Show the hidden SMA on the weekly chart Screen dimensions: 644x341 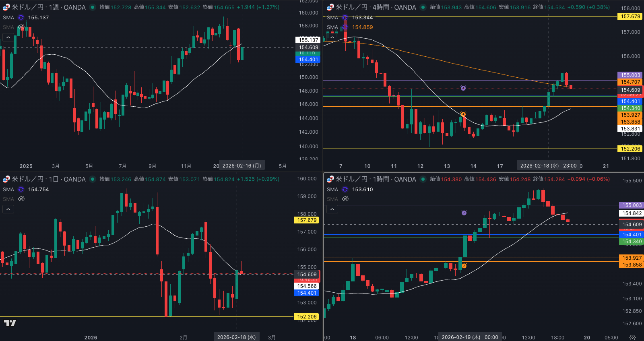coord(21,27)
